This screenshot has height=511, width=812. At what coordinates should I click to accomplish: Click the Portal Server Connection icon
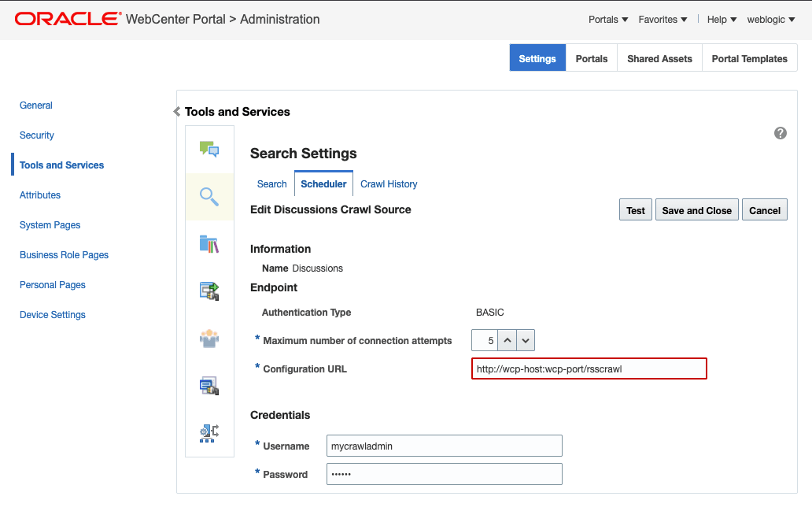[209, 291]
